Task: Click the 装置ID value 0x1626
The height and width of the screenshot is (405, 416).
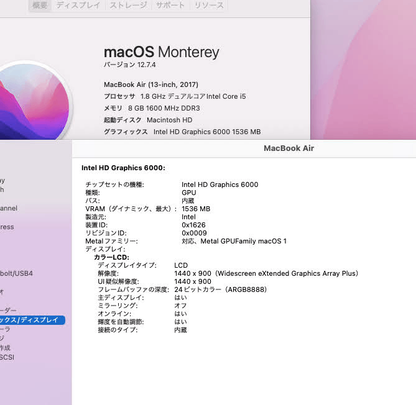Action: pyautogui.click(x=193, y=225)
